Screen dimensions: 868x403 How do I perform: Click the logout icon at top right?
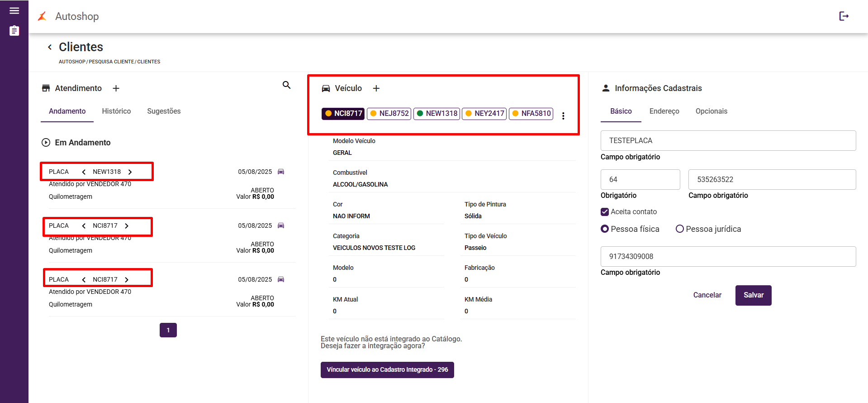pyautogui.click(x=844, y=16)
